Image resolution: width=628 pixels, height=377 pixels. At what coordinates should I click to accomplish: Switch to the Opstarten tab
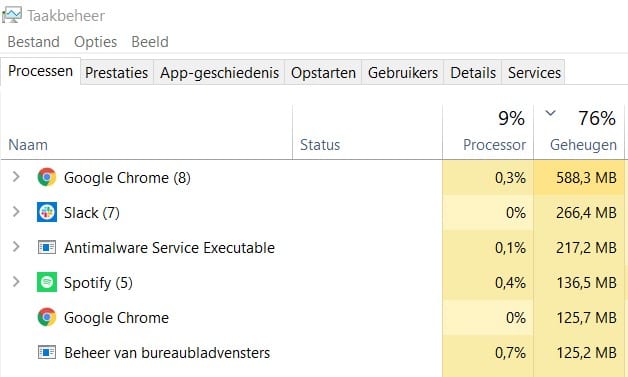pyautogui.click(x=323, y=73)
